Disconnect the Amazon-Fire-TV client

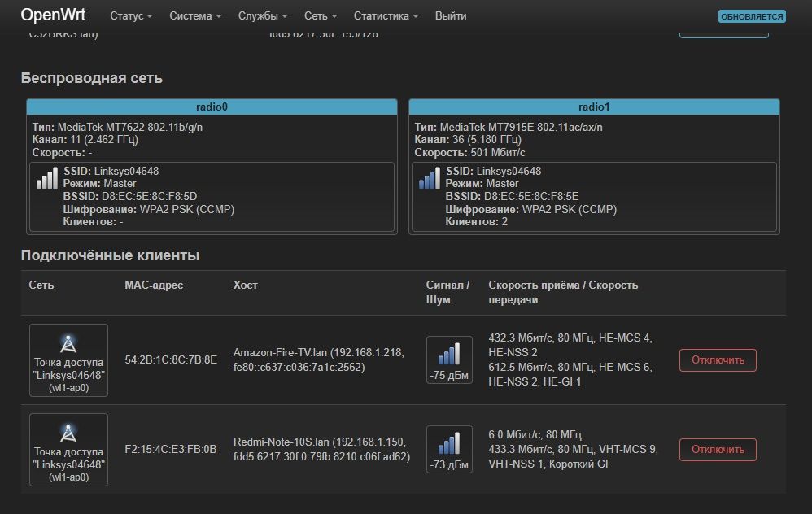(718, 360)
